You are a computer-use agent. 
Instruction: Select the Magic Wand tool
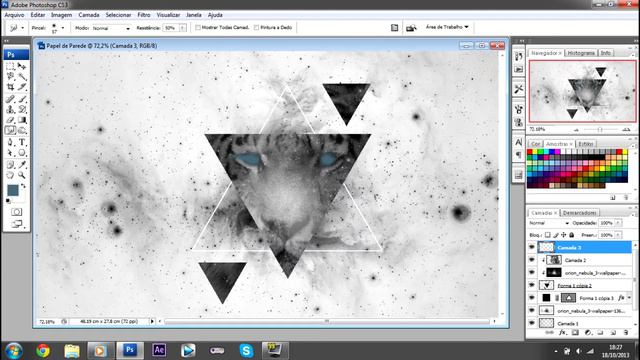22,76
